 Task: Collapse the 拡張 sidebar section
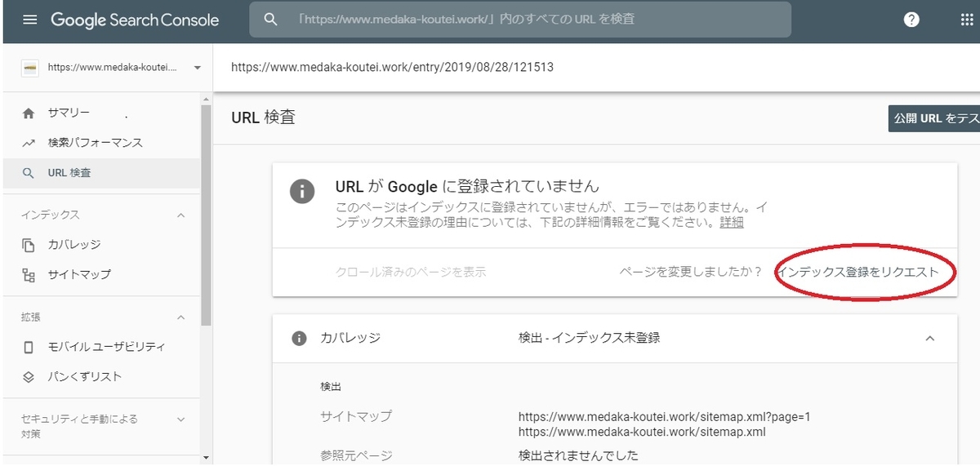pos(181,317)
